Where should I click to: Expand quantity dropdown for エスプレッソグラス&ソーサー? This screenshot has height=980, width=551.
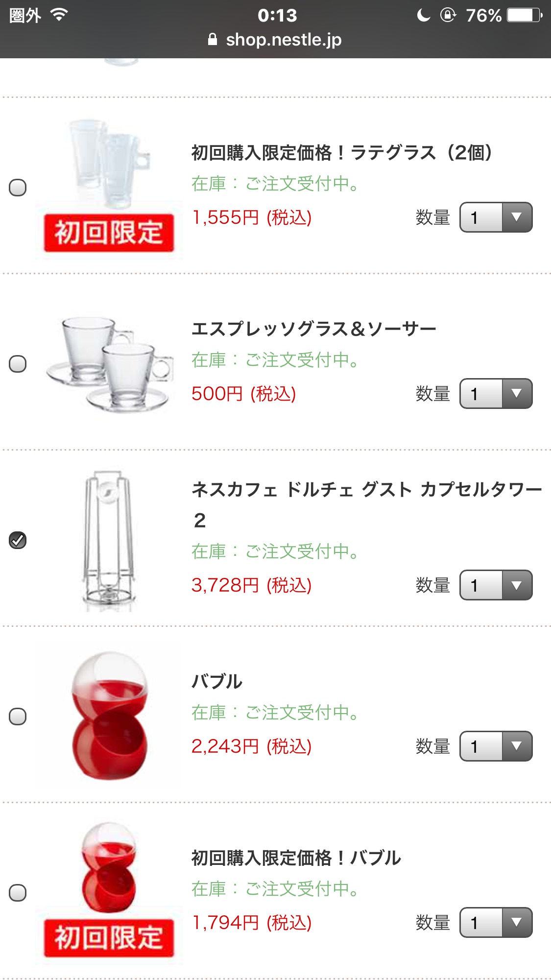click(x=496, y=394)
